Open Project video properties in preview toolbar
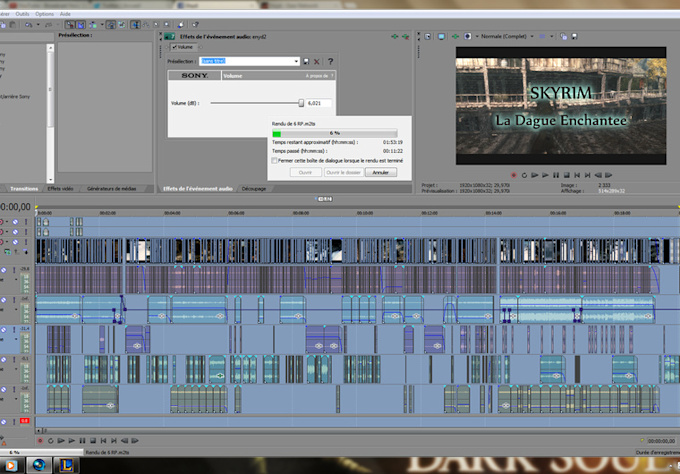The image size is (680, 474). tap(427, 36)
